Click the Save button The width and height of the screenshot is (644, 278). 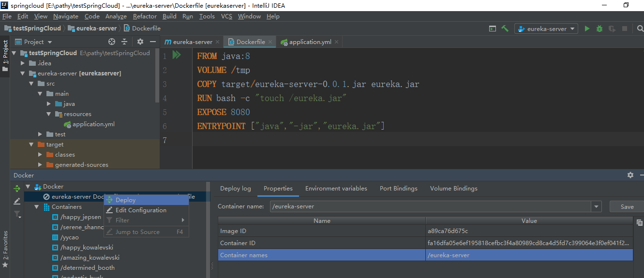click(627, 206)
